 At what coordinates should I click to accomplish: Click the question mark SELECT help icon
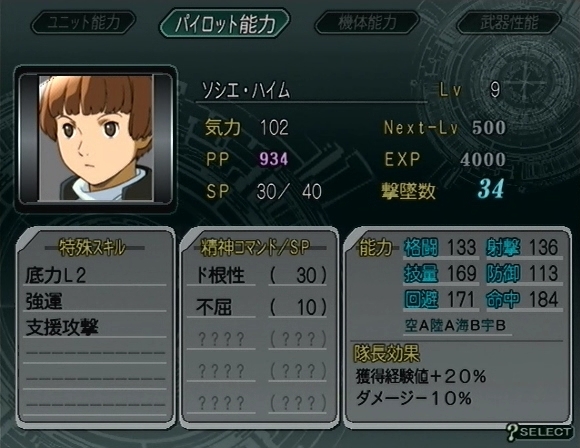[539, 432]
